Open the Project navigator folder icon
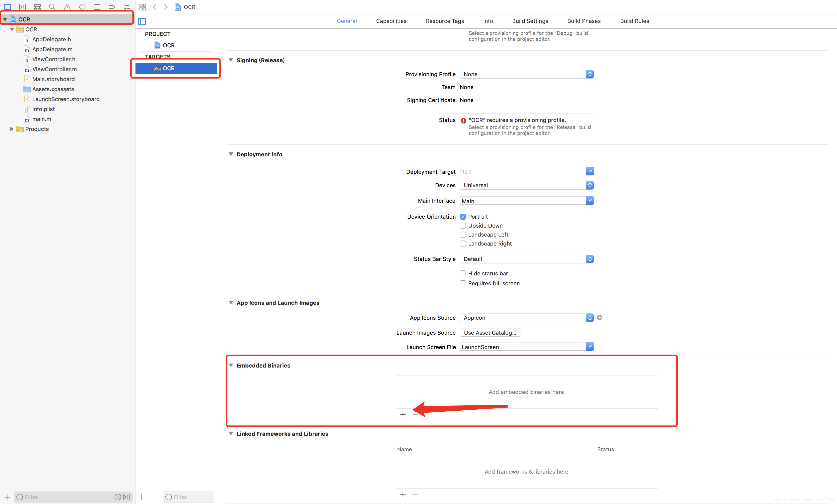 (x=7, y=7)
